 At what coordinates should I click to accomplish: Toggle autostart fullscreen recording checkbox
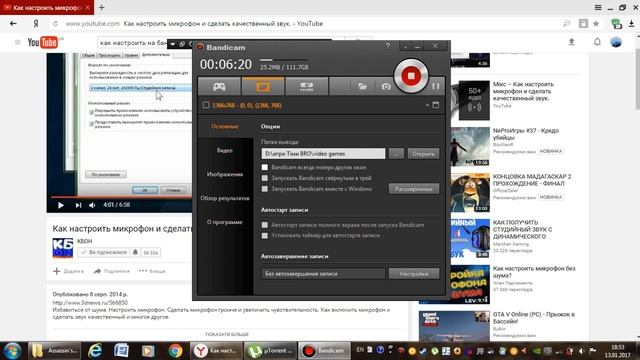[265, 225]
